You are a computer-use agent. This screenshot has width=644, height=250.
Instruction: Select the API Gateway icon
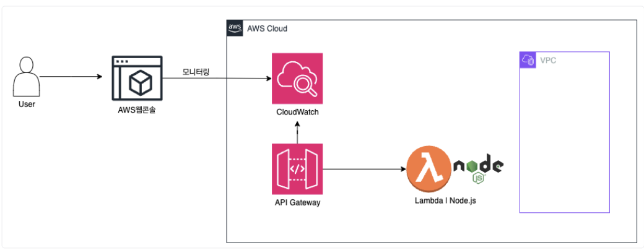297,169
